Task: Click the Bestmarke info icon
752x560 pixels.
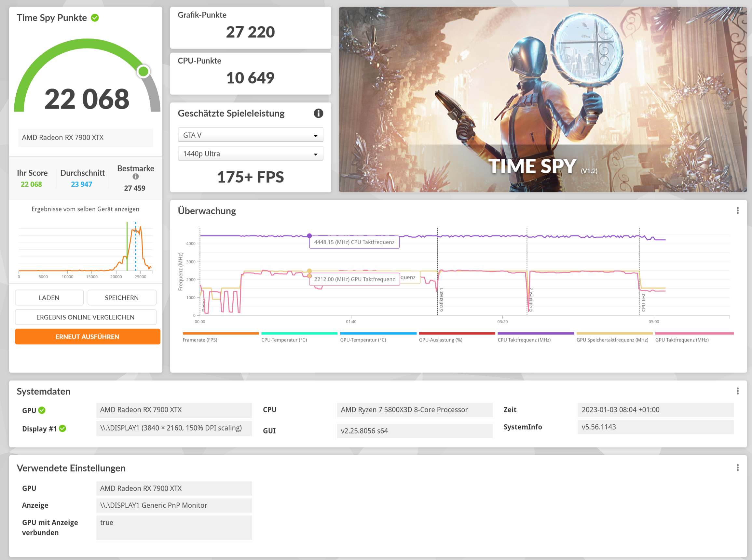Action: pos(136,177)
